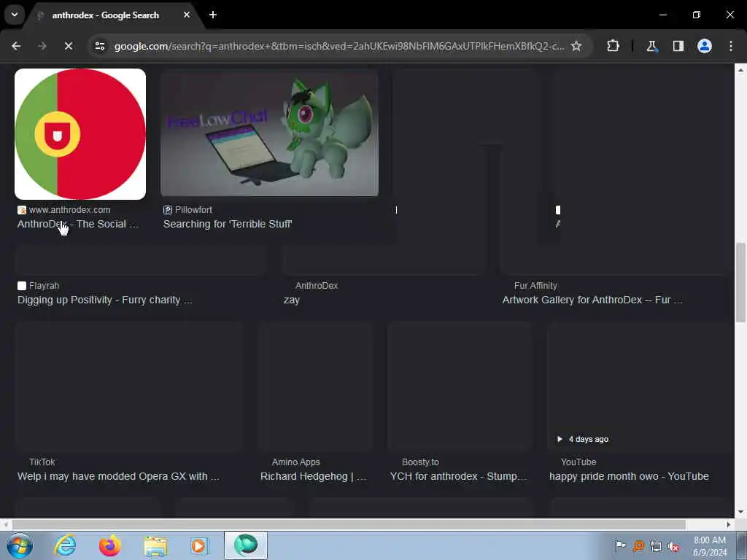The width and height of the screenshot is (747, 560).
Task: Open the Windows Start menu
Action: coord(19,545)
